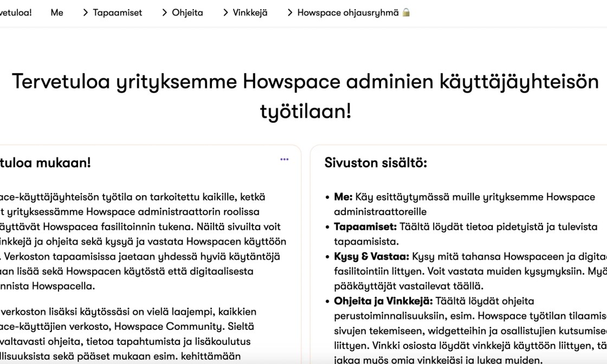The width and height of the screenshot is (607, 364).
Task: Click the main heading Tervetuloa yrityksemme Howspace
Action: [306, 96]
